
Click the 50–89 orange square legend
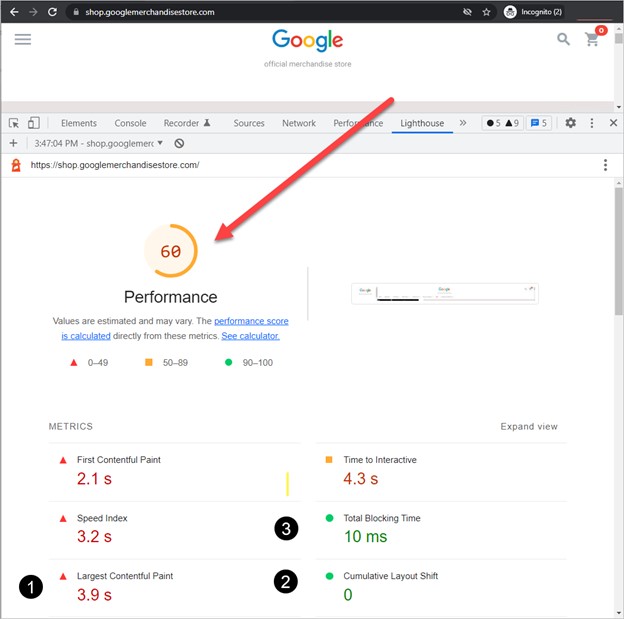166,363
